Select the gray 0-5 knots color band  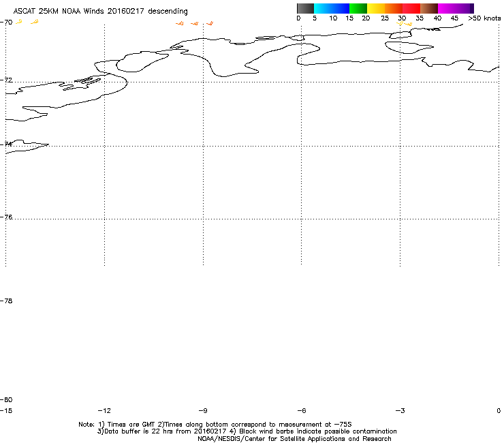[x=305, y=8]
